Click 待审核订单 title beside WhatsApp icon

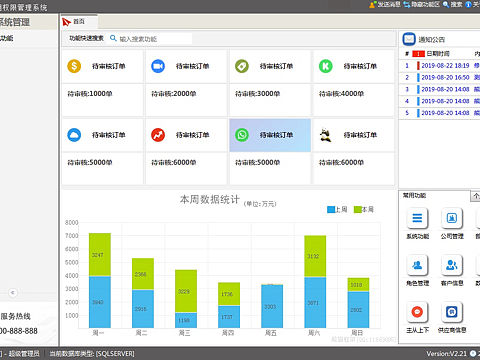pos(276,135)
